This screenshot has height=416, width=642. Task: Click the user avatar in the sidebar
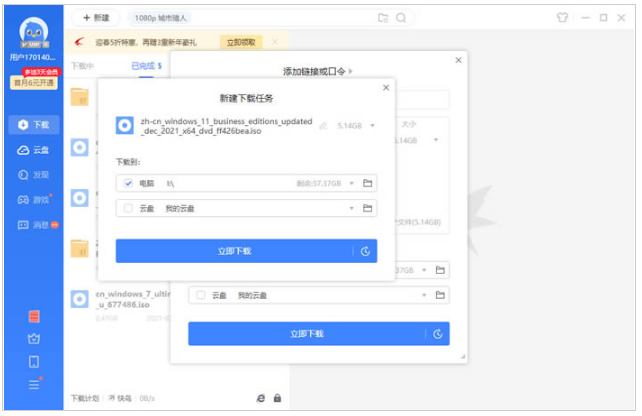coord(32,38)
